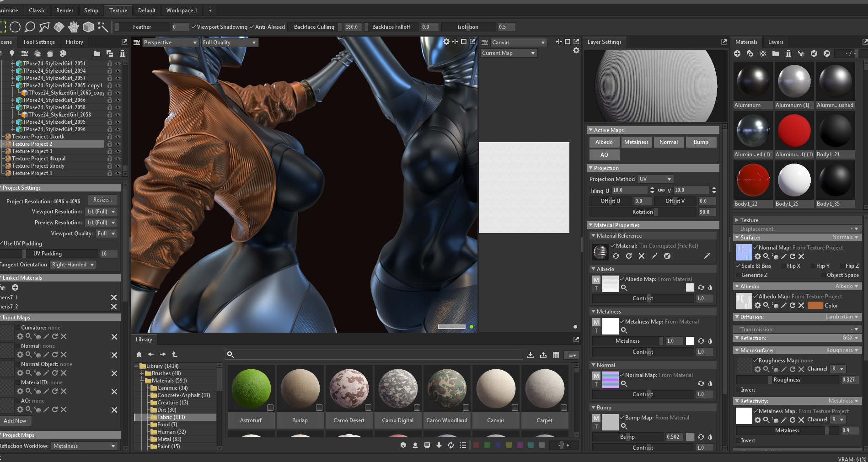Collapse the Active Maps section
Image resolution: width=868 pixels, height=462 pixels.
590,130
